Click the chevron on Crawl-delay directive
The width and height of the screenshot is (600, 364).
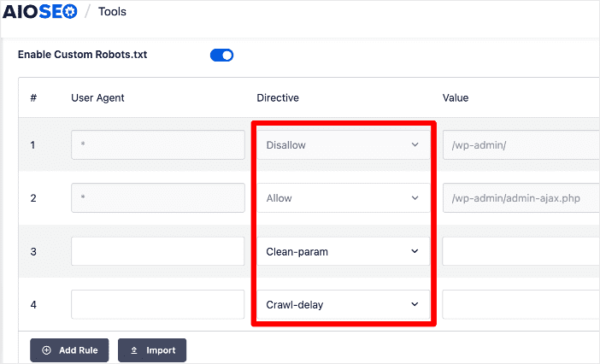coord(415,304)
